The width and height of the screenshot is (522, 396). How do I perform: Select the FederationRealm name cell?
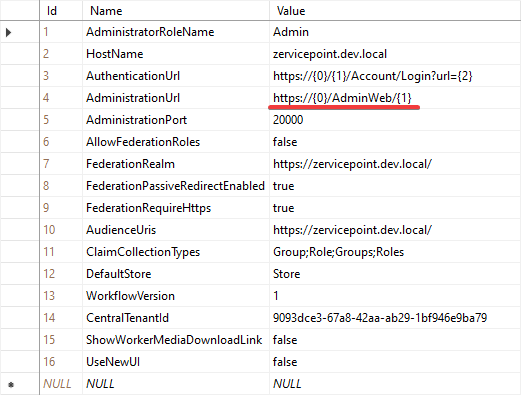pyautogui.click(x=176, y=164)
